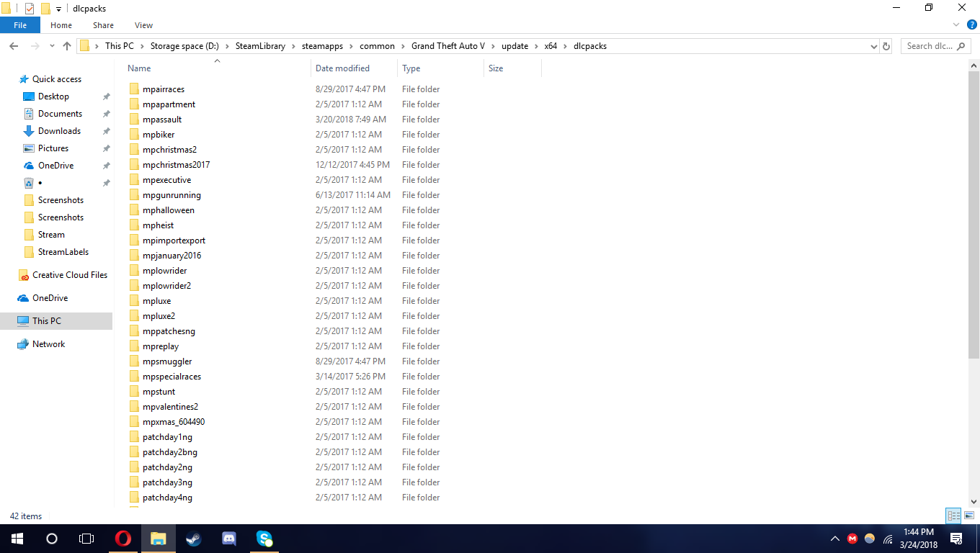Image resolution: width=980 pixels, height=553 pixels.
Task: Open the Action Center notifications icon
Action: [957, 538]
